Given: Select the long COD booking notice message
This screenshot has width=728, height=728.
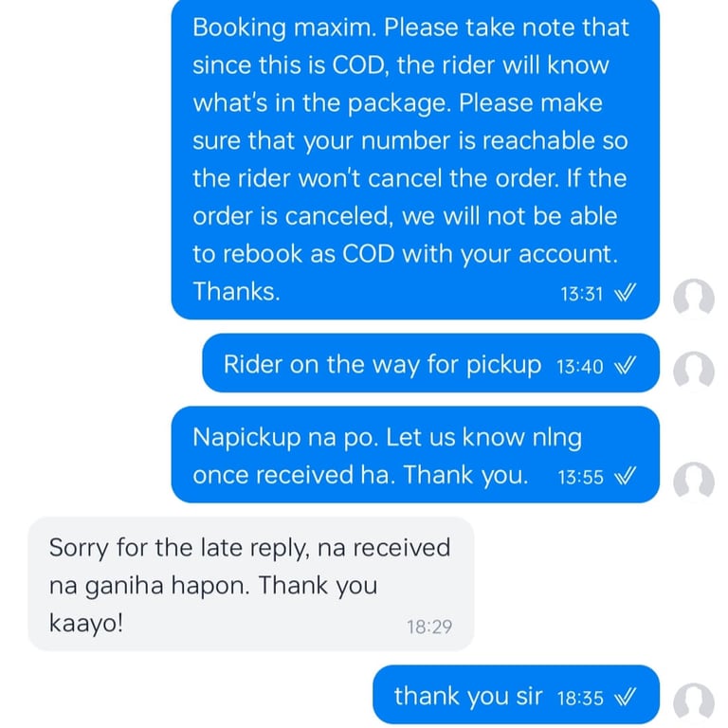Looking at the screenshot, I should click(414, 158).
